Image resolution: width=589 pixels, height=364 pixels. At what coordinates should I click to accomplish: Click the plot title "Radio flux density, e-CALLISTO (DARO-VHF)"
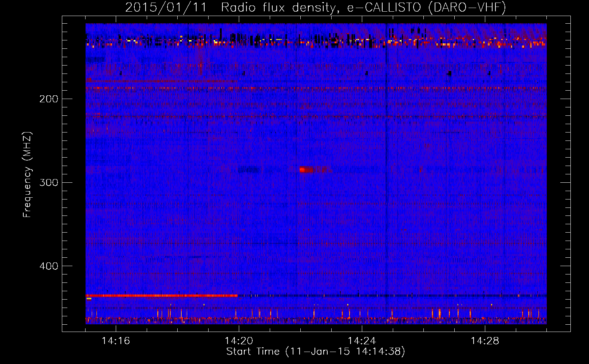click(x=363, y=7)
